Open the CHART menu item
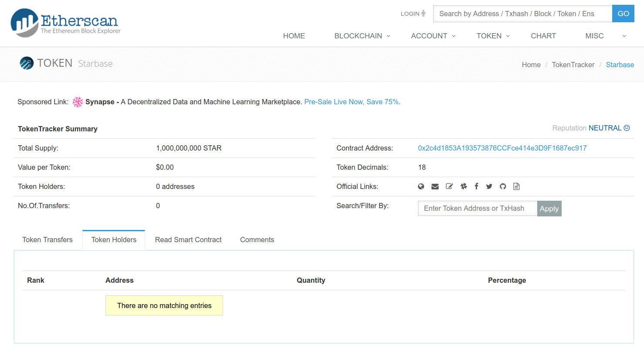This screenshot has width=644, height=353. (543, 36)
